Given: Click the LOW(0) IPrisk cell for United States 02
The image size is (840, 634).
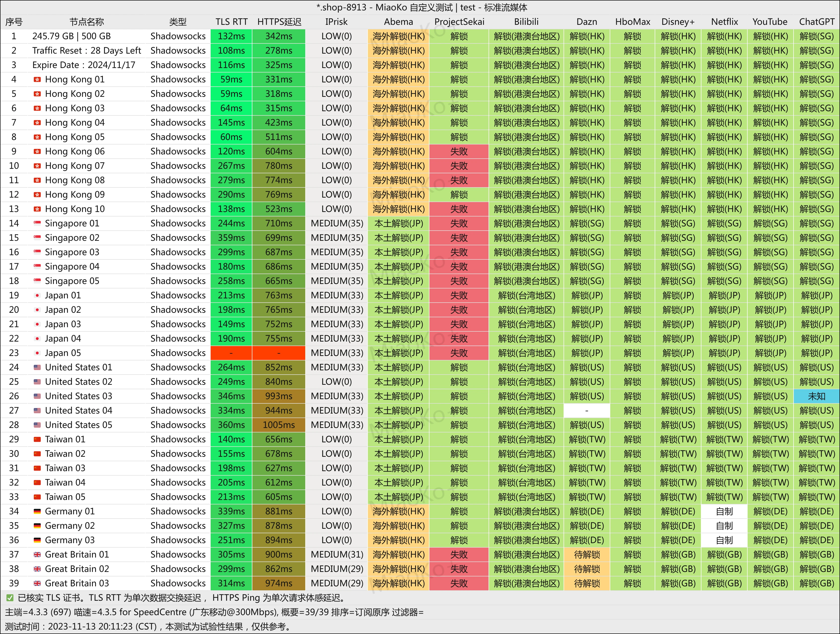Looking at the screenshot, I should point(337,382).
